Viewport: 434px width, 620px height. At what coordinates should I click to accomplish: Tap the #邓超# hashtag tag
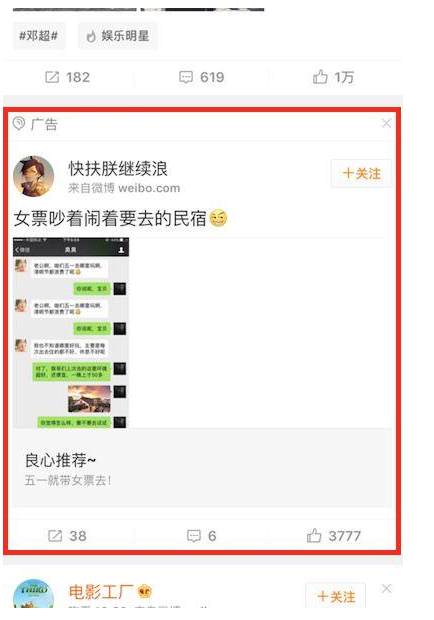pos(39,36)
